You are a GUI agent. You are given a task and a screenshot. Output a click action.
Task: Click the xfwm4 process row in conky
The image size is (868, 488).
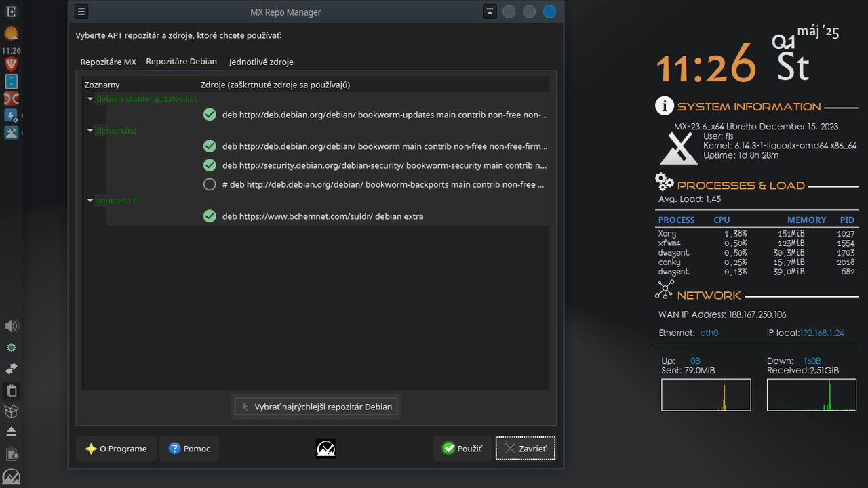coord(757,243)
